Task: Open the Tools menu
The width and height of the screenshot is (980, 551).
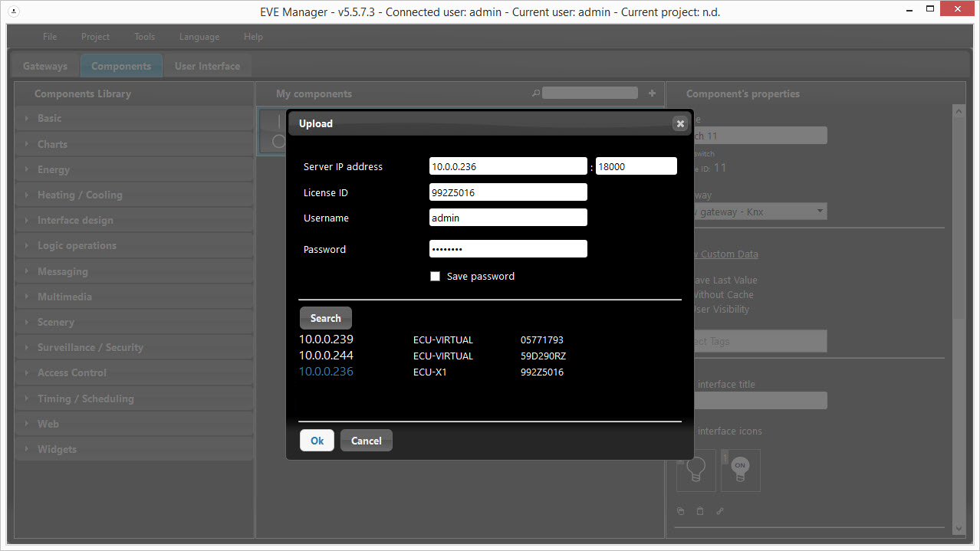Action: [144, 37]
